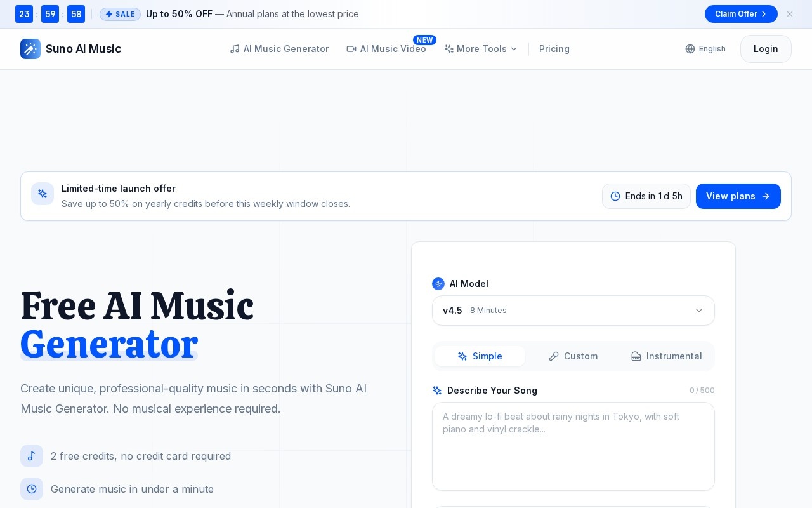Screen dimensions: 812x508
Task: Open the English language selector
Action: (x=705, y=49)
